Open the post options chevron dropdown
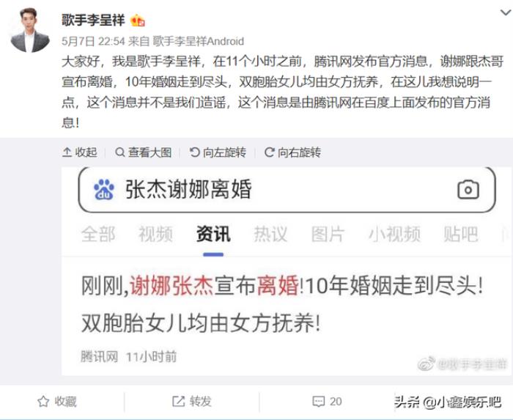This screenshot has width=513, height=420. tap(506, 12)
